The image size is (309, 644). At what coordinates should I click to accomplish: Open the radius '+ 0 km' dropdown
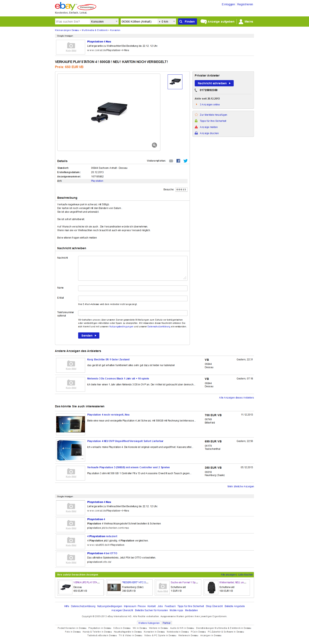point(167,22)
